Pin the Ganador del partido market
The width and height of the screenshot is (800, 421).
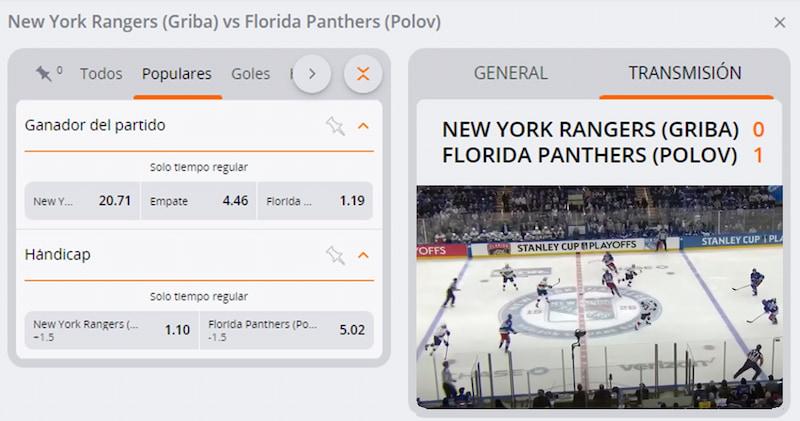335,126
